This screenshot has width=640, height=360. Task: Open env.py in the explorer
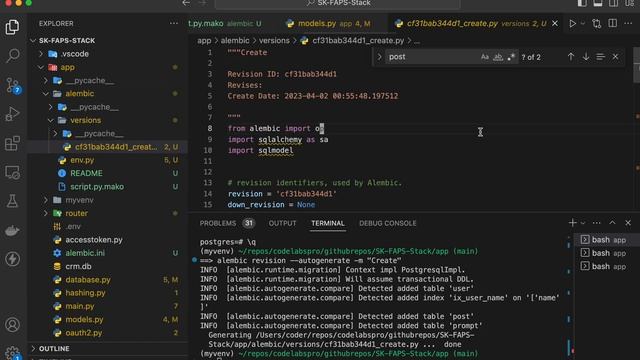pyautogui.click(x=82, y=160)
